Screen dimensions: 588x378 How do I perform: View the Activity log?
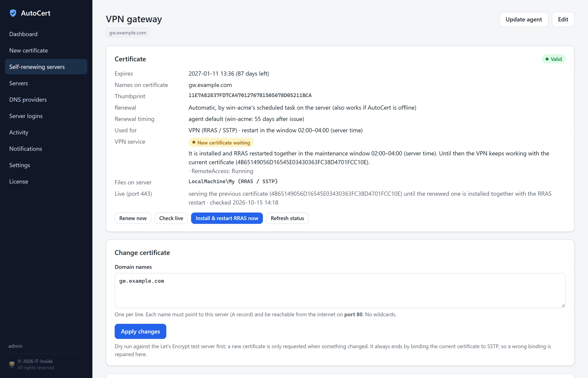[x=46, y=132]
